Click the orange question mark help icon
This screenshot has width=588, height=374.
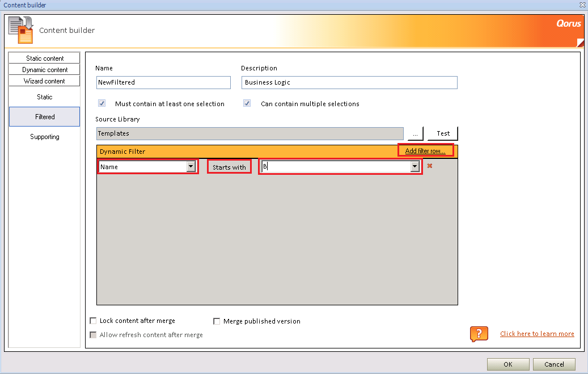479,334
